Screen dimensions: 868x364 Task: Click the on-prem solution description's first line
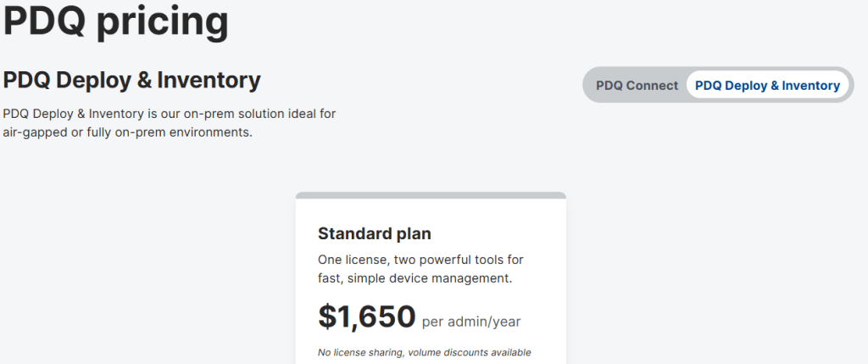pyautogui.click(x=170, y=114)
